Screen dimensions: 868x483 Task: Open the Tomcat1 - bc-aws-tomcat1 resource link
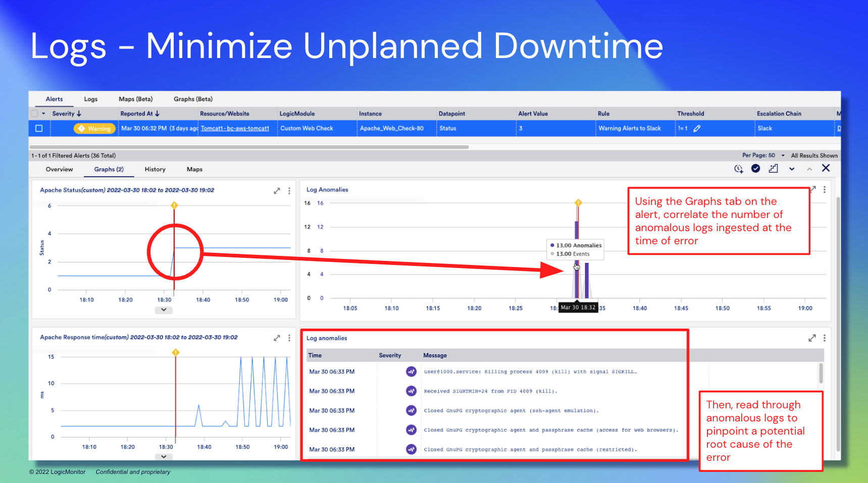[235, 129]
